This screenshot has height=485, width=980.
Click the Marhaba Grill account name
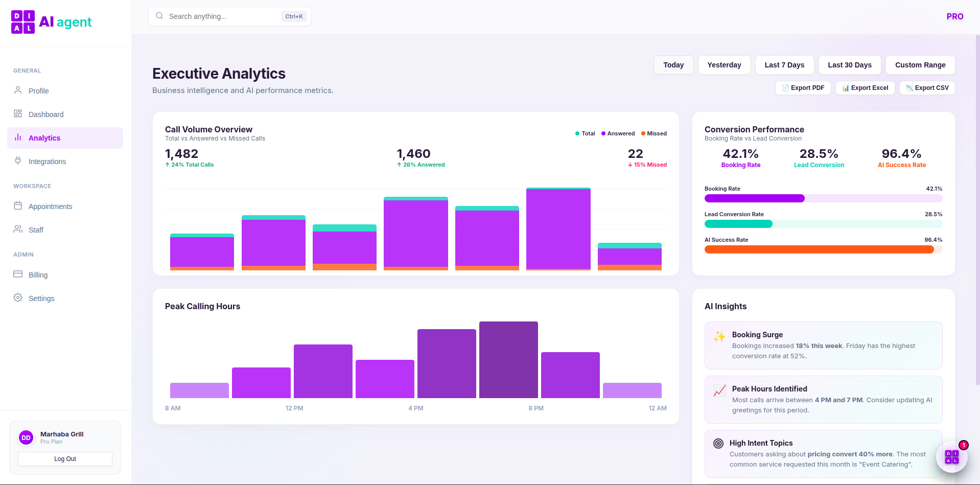point(62,434)
